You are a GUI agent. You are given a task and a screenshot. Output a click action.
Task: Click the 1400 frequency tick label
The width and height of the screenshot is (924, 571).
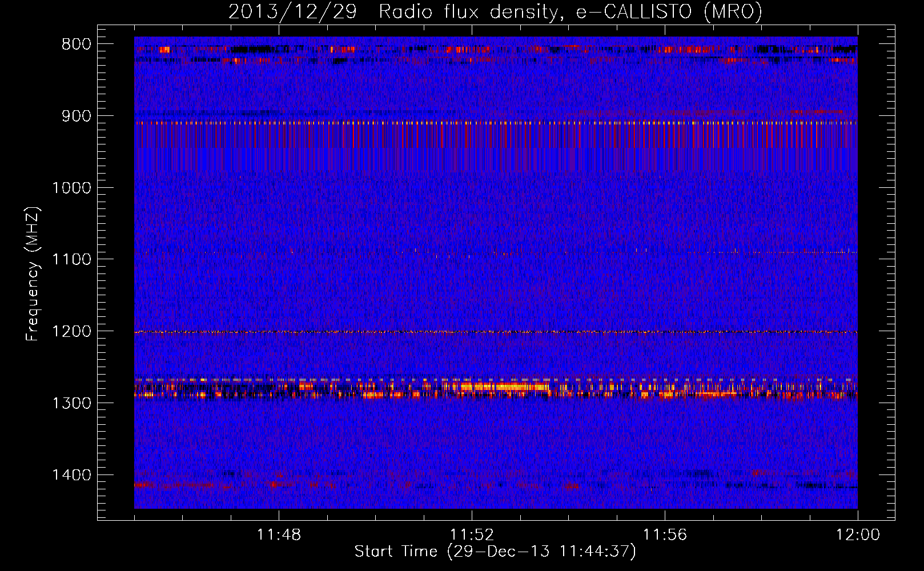(71, 475)
